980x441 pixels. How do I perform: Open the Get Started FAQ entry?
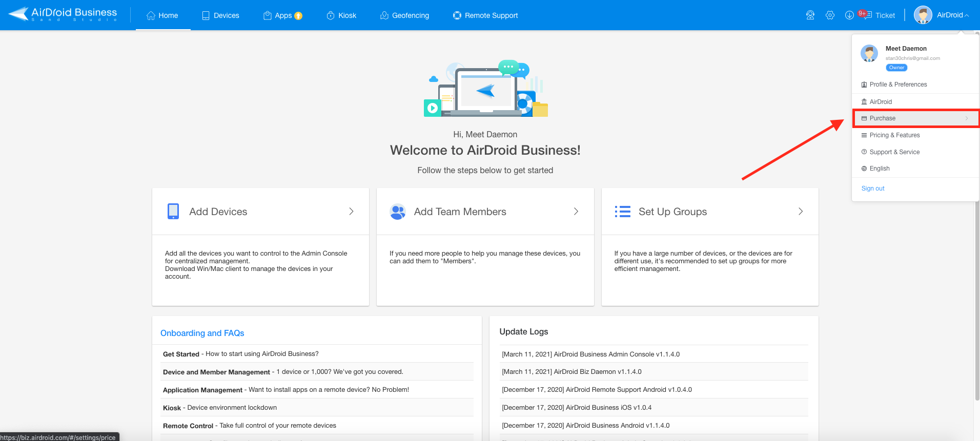[317, 354]
